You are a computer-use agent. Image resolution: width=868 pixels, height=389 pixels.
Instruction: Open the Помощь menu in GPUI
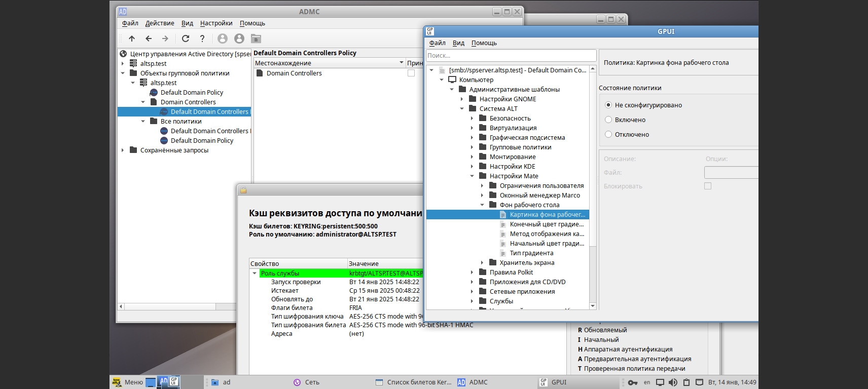484,43
